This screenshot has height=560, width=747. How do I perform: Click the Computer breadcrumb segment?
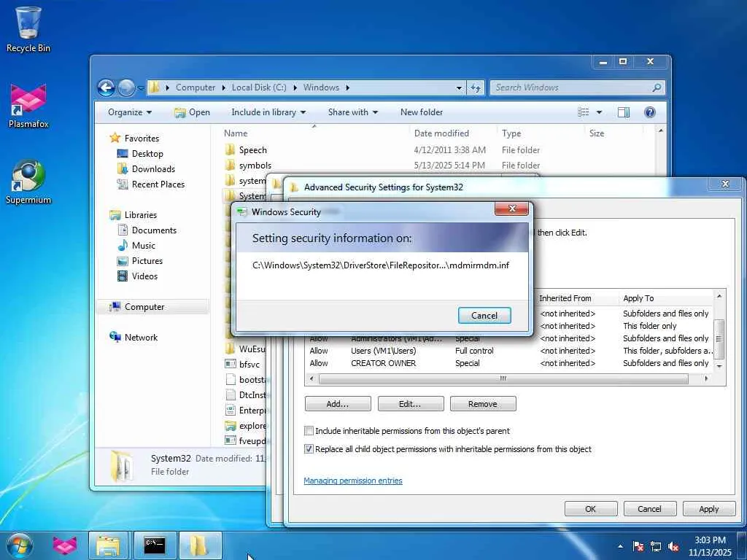pos(196,87)
